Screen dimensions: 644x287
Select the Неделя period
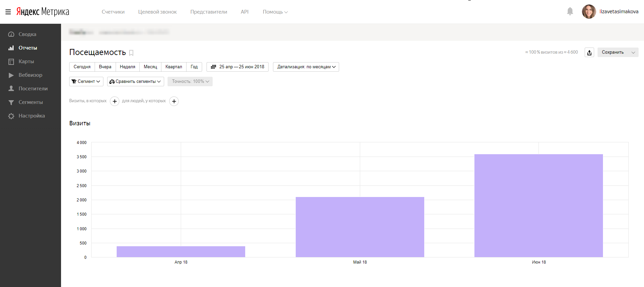pyautogui.click(x=128, y=67)
